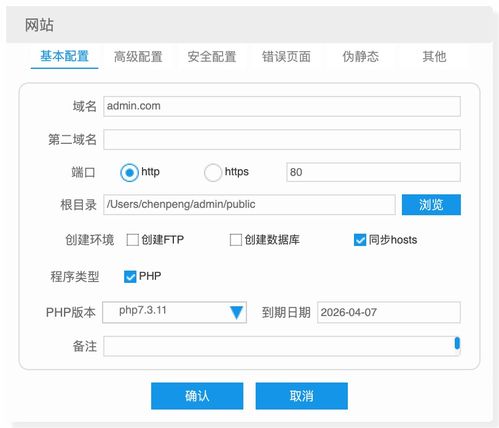Open the PHP version dropdown arrow
499x428 pixels.
[x=236, y=313]
